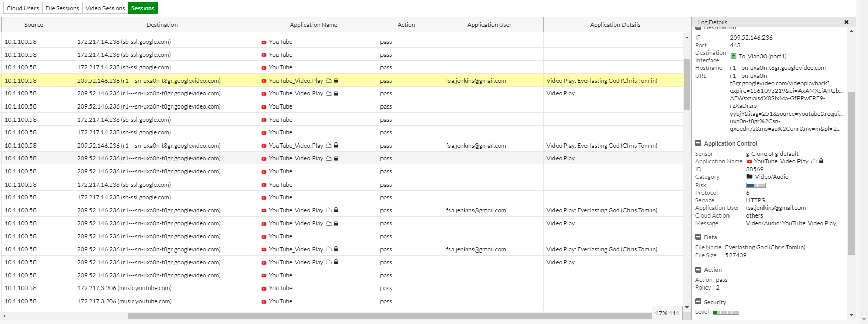Collapse the Data section in Log Details

click(x=698, y=237)
